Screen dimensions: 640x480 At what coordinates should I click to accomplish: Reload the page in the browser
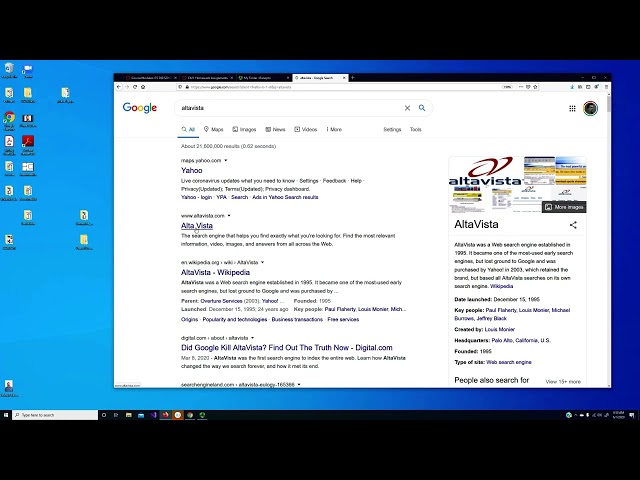coord(135,87)
